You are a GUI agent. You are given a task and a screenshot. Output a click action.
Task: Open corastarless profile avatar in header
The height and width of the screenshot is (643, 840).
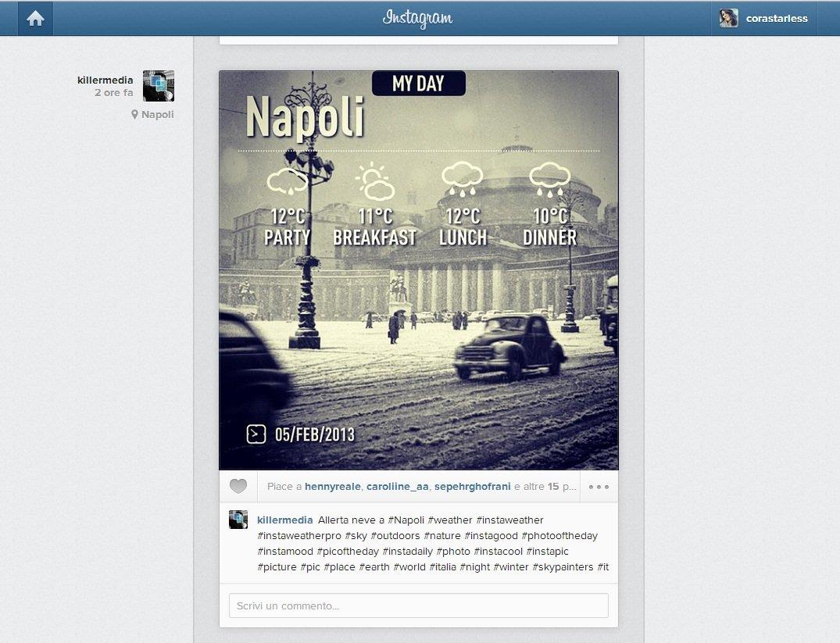728,19
